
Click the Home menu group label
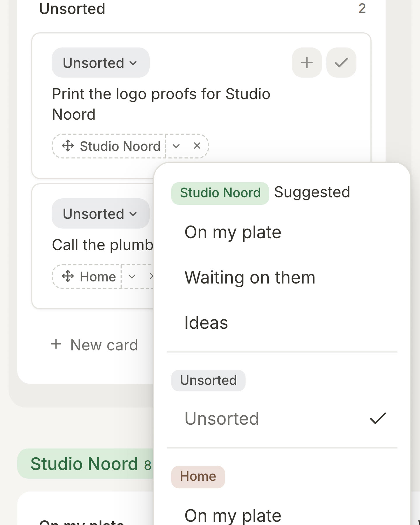pos(198,477)
